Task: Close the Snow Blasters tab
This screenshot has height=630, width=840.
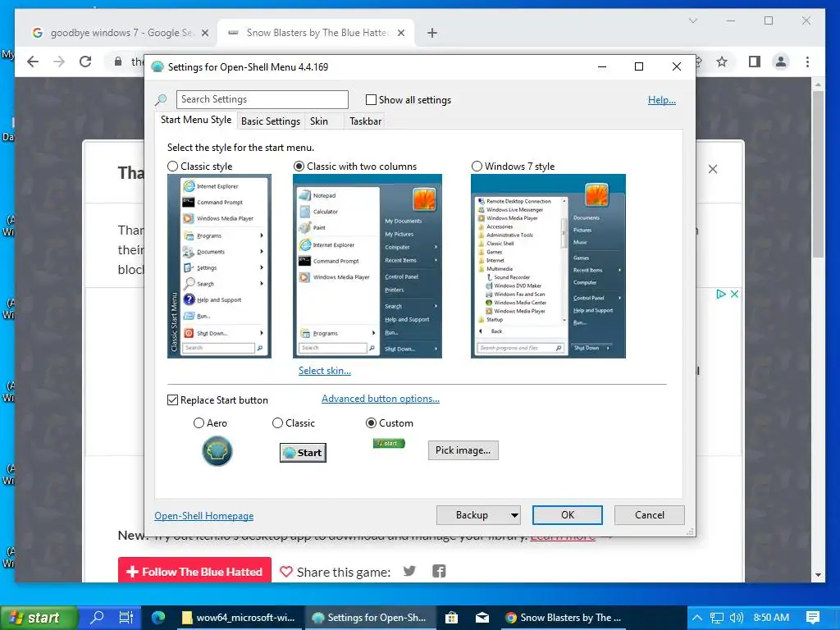Action: point(401,33)
